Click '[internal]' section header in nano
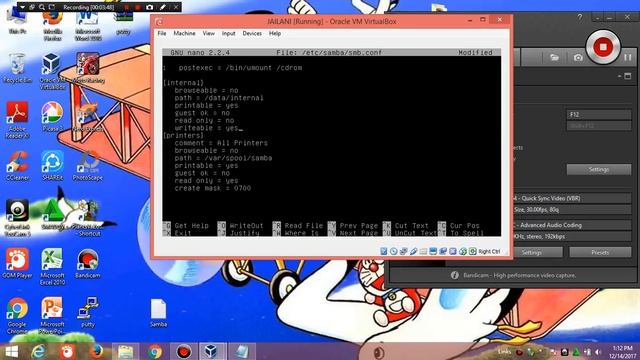The image size is (640, 360). [183, 83]
